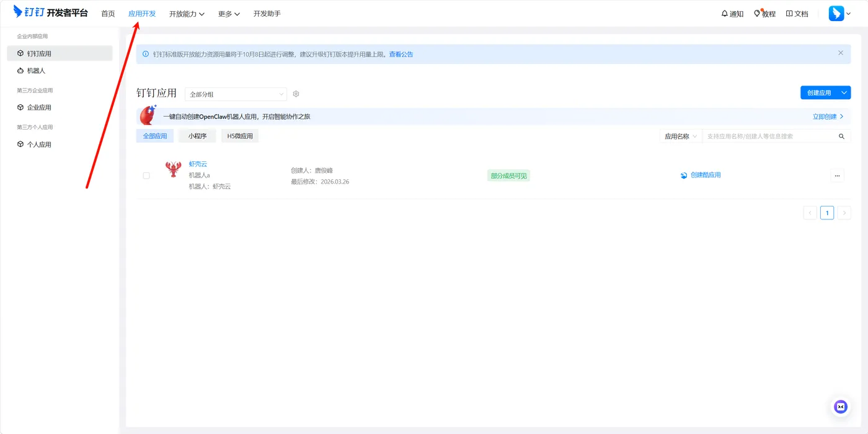Open 开发助手 in top navigation
This screenshot has width=868, height=434.
point(267,14)
